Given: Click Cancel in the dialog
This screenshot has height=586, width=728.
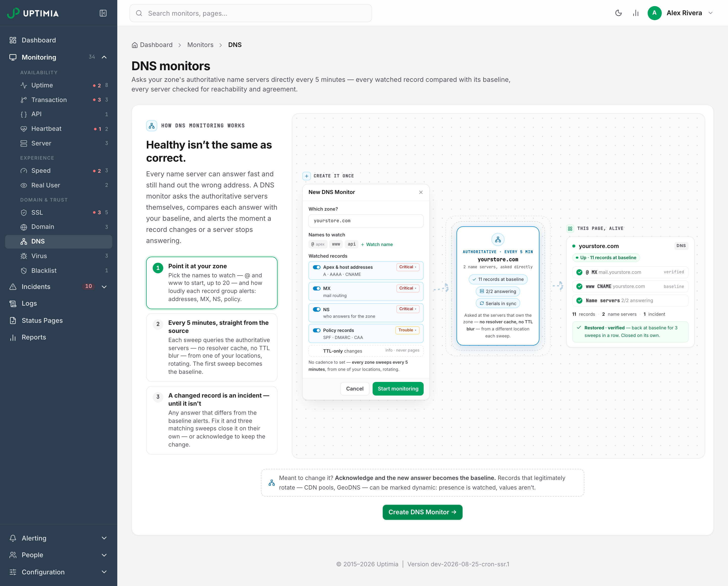Looking at the screenshot, I should (355, 388).
